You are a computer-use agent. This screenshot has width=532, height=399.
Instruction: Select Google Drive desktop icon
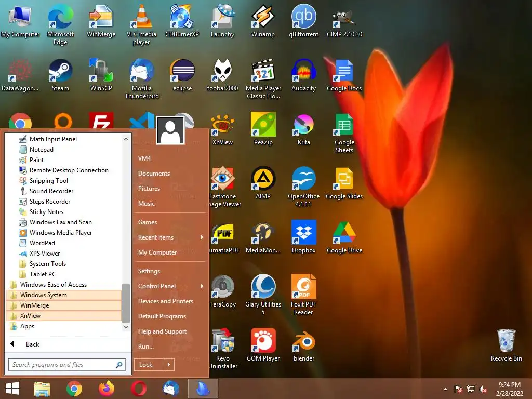[x=344, y=237]
